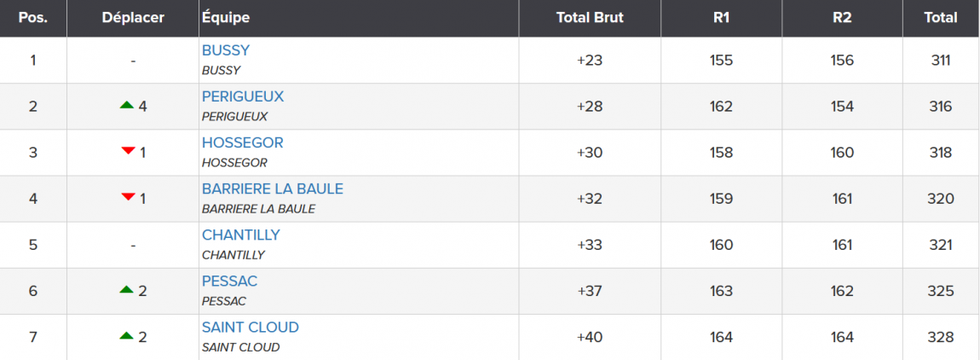Open the PERIGUEUX team link

point(243,96)
